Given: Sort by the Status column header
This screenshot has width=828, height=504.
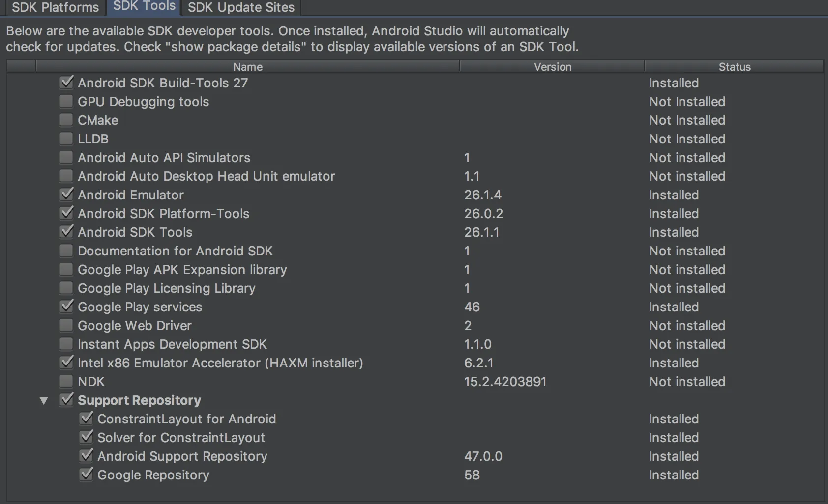Looking at the screenshot, I should point(734,67).
